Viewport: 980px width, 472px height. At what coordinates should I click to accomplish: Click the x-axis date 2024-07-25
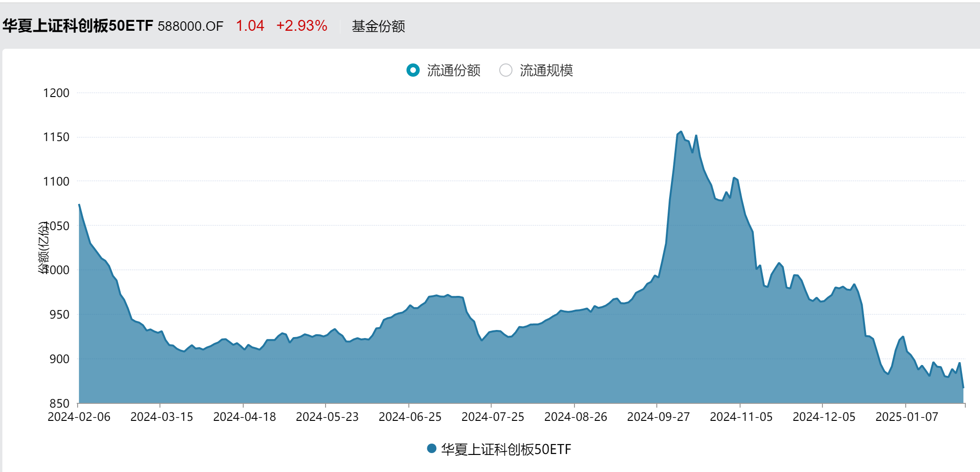[493, 417]
